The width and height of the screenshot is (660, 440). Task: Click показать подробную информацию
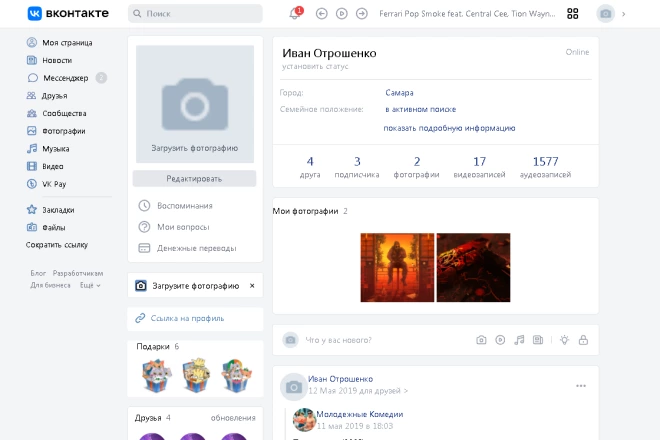449,128
